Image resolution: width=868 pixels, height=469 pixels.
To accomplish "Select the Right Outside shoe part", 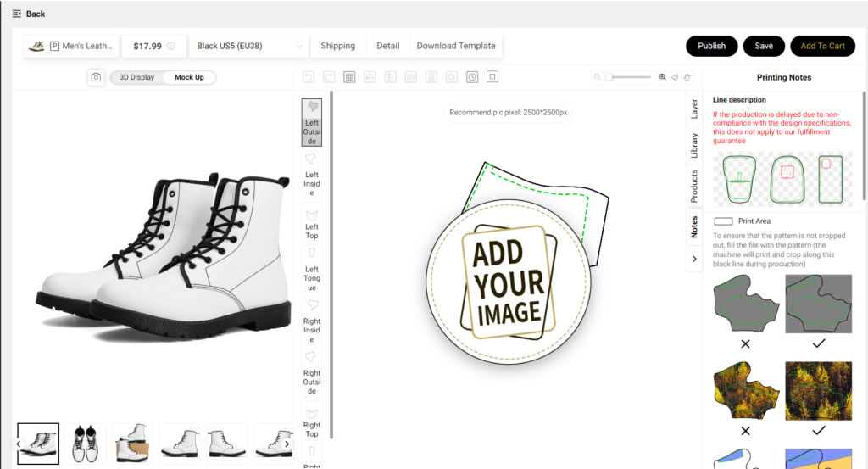I will tap(312, 372).
